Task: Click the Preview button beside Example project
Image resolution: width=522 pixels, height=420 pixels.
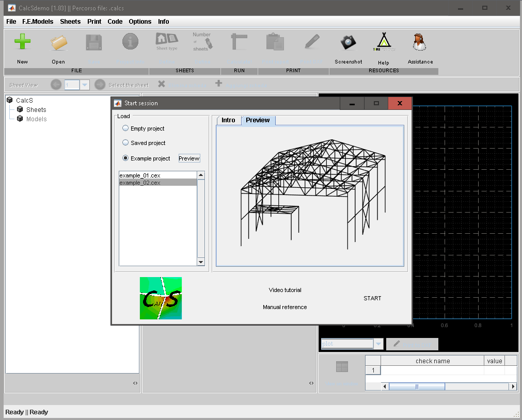Action: tap(189, 158)
